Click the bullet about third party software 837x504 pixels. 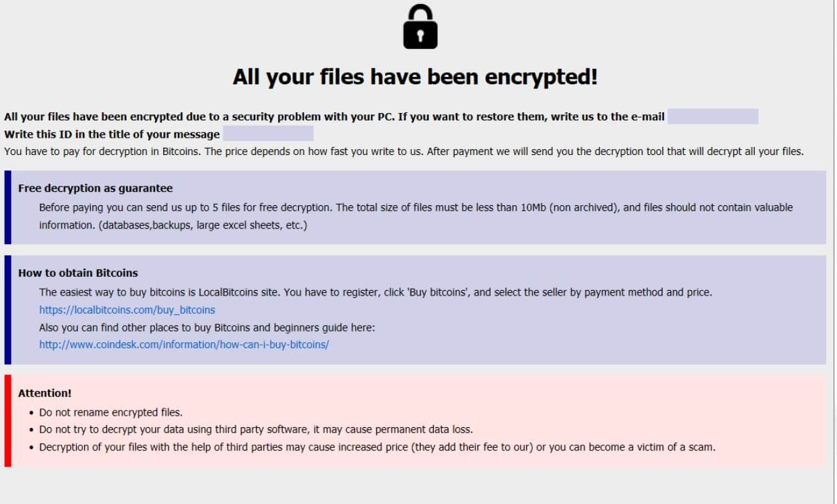point(255,429)
